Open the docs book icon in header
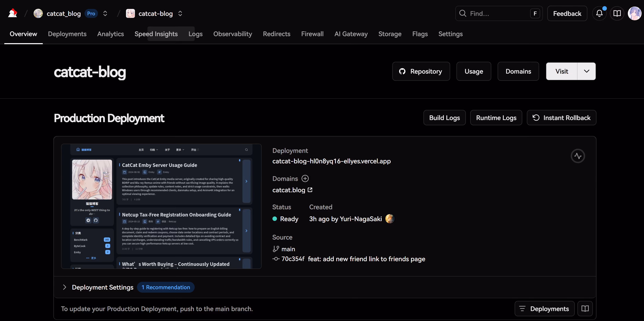The width and height of the screenshot is (644, 321). pyautogui.click(x=617, y=13)
